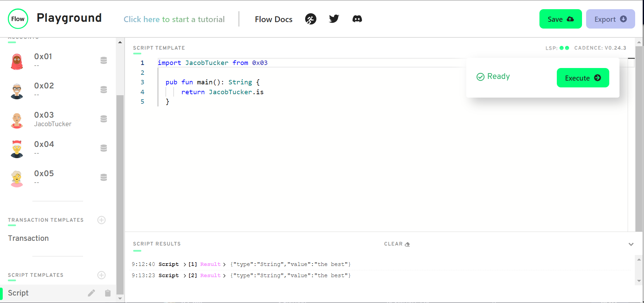Click code line 4 return statement
644x303 pixels.
click(222, 92)
